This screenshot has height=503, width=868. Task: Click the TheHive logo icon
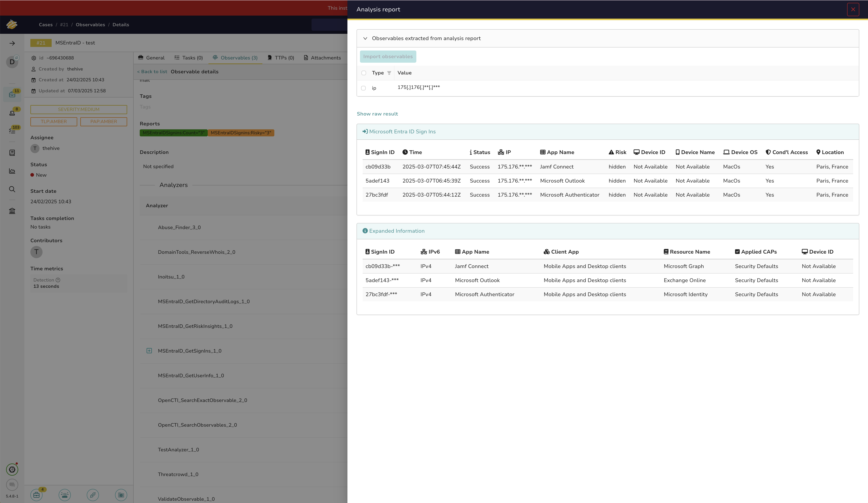point(12,25)
